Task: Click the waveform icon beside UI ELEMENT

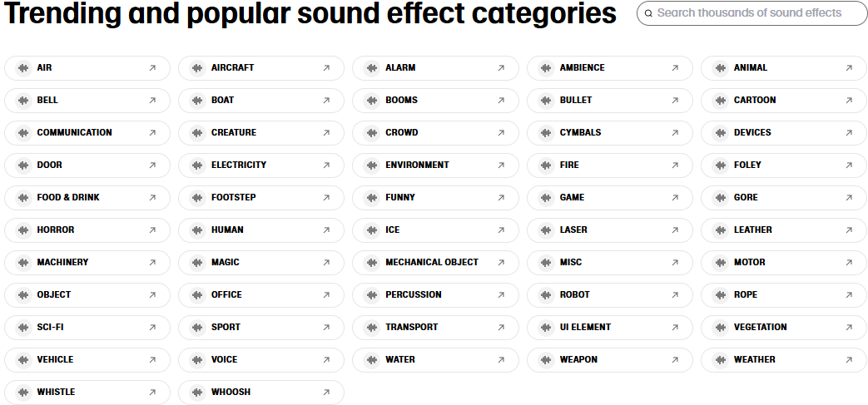Action: coord(546,328)
